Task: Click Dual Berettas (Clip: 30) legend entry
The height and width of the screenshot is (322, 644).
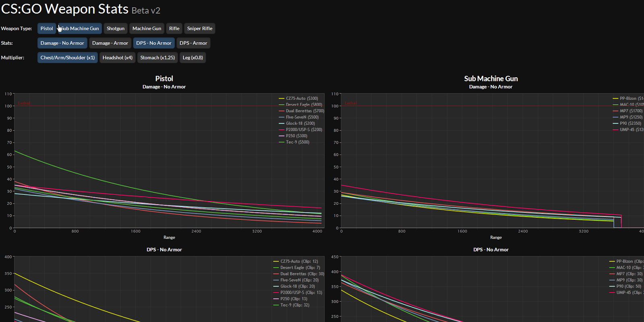Action: click(299, 274)
